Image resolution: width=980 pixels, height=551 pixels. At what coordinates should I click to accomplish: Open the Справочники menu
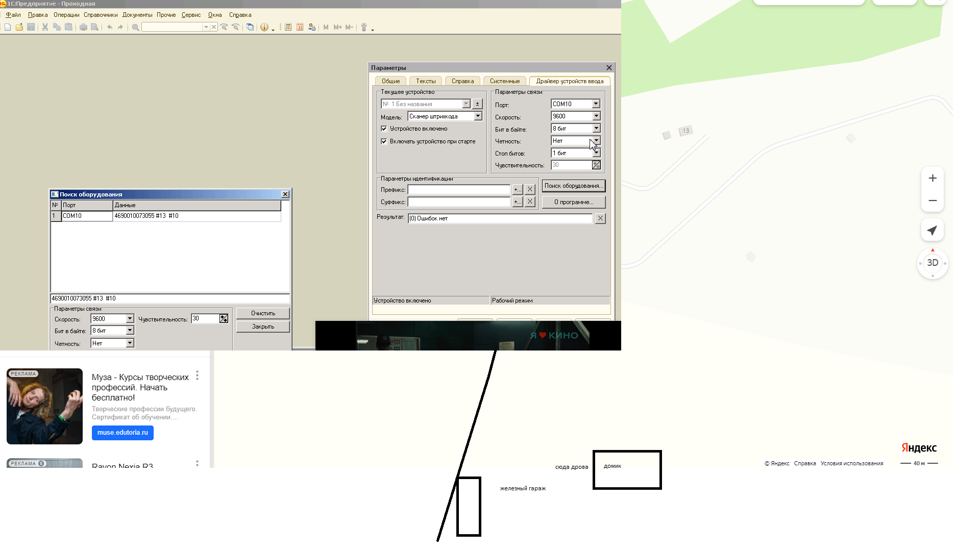tap(101, 15)
